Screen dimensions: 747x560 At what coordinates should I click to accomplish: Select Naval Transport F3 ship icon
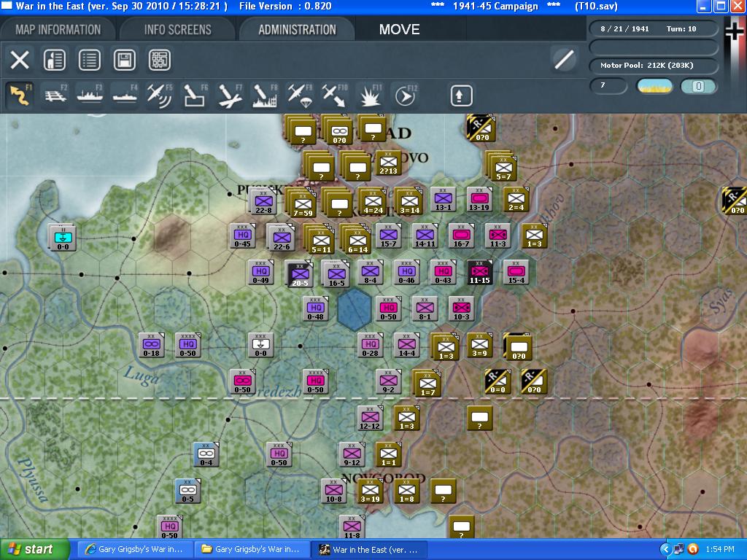click(90, 96)
